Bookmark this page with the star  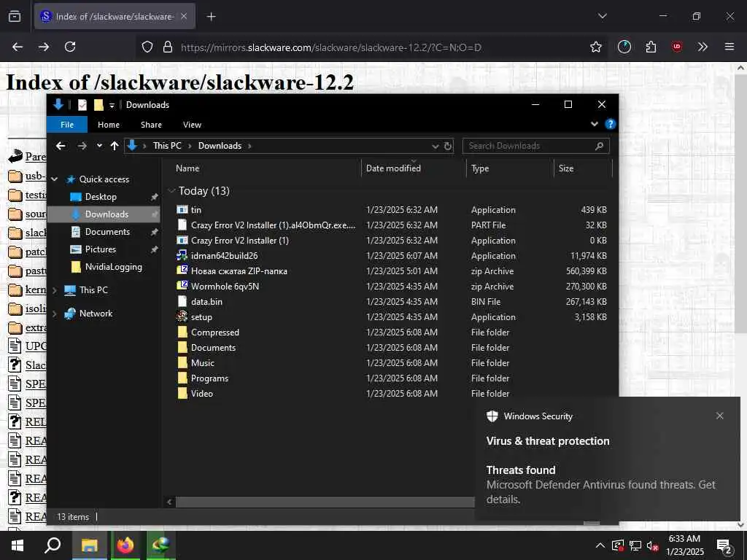595,47
